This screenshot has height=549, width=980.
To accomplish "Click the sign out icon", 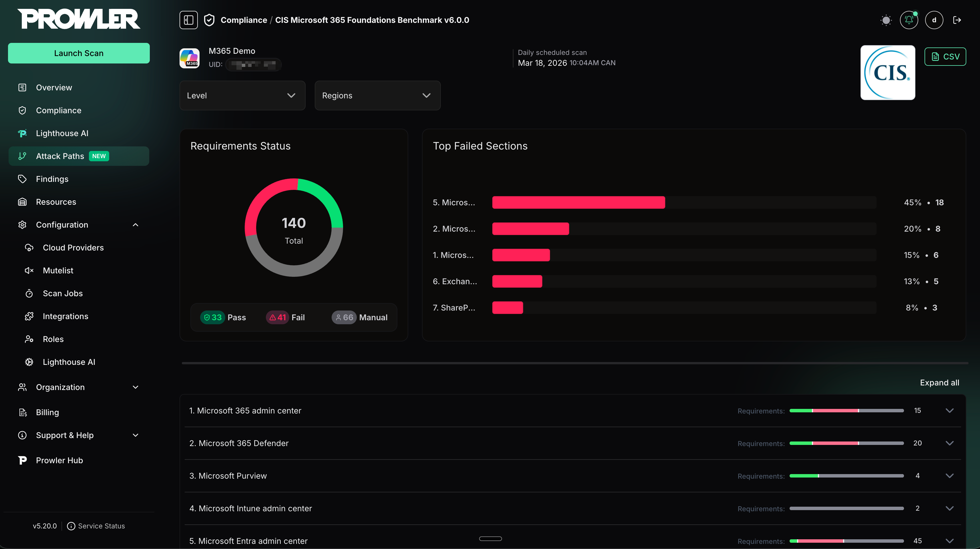I will pyautogui.click(x=957, y=20).
